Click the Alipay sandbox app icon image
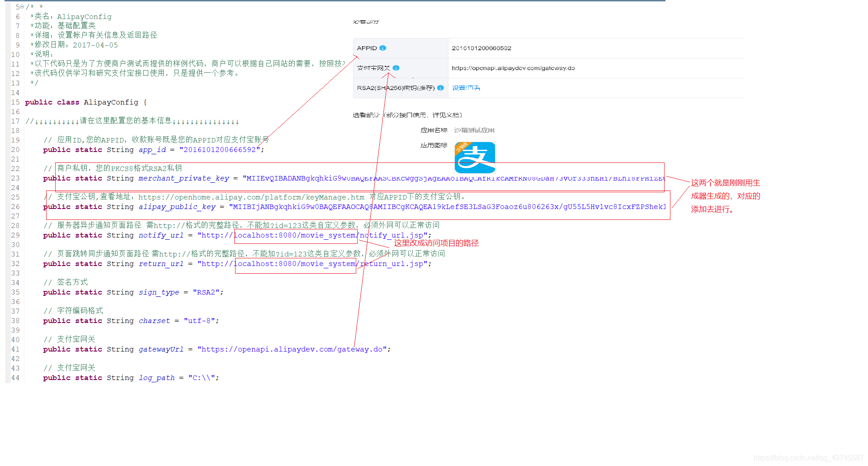The width and height of the screenshot is (868, 466). point(475,157)
